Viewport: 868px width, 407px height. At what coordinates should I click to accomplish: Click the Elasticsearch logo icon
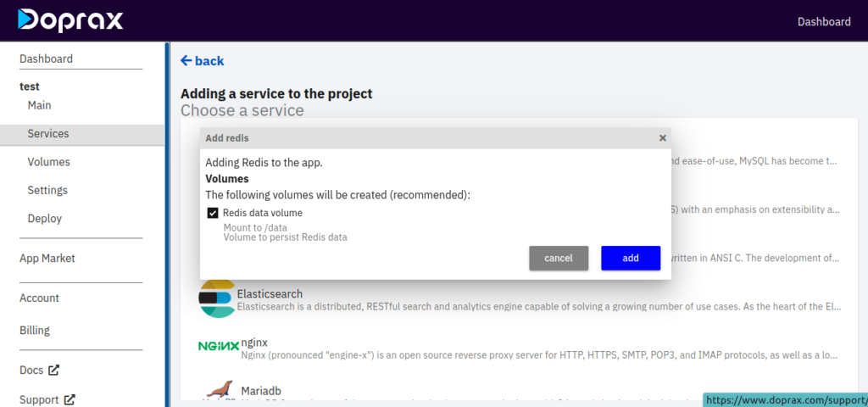[x=217, y=298]
